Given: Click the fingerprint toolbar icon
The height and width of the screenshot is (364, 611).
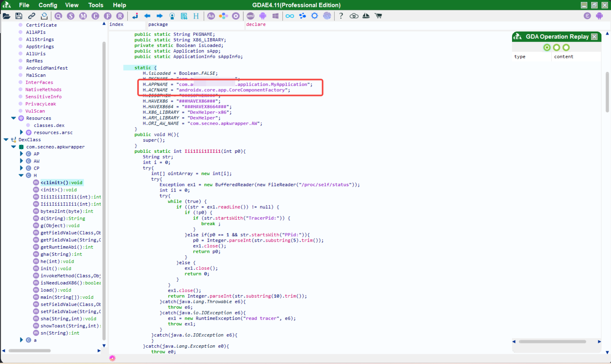Looking at the screenshot, I should (x=327, y=16).
